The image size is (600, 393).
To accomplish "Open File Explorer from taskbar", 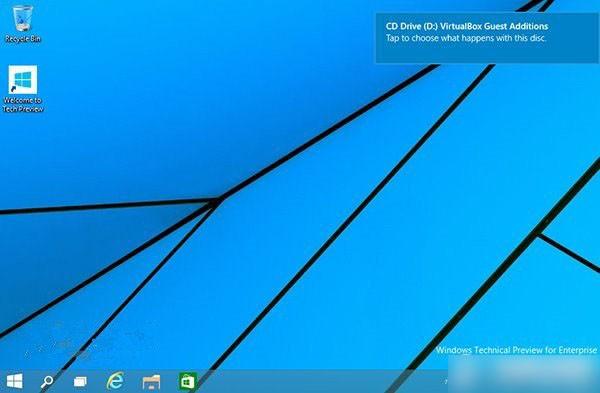I will [152, 382].
